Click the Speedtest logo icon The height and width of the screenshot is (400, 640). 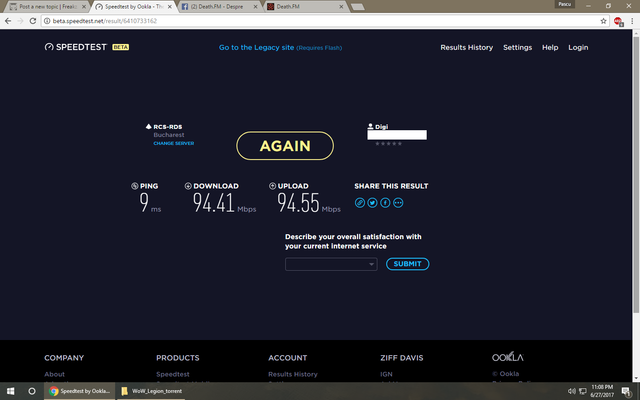[49, 47]
